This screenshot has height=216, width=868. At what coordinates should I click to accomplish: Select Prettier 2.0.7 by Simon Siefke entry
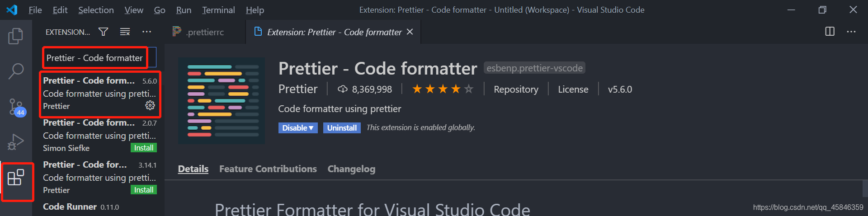click(x=99, y=136)
